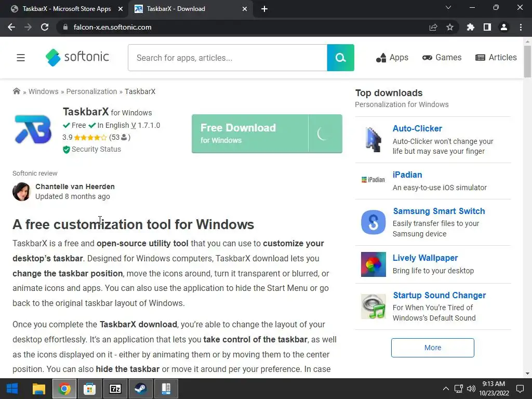Image resolution: width=532 pixels, height=399 pixels.
Task: Open network icon in system tray
Action: click(x=458, y=389)
